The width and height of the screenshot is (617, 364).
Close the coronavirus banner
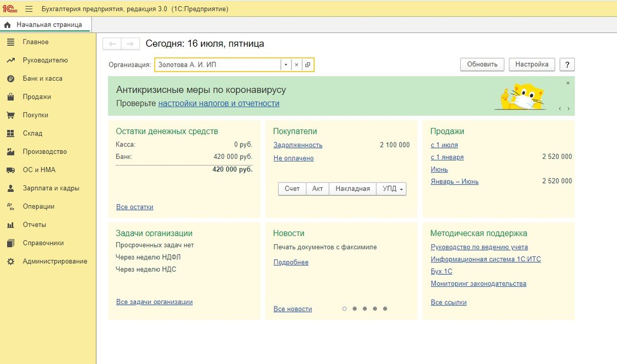[x=568, y=83]
